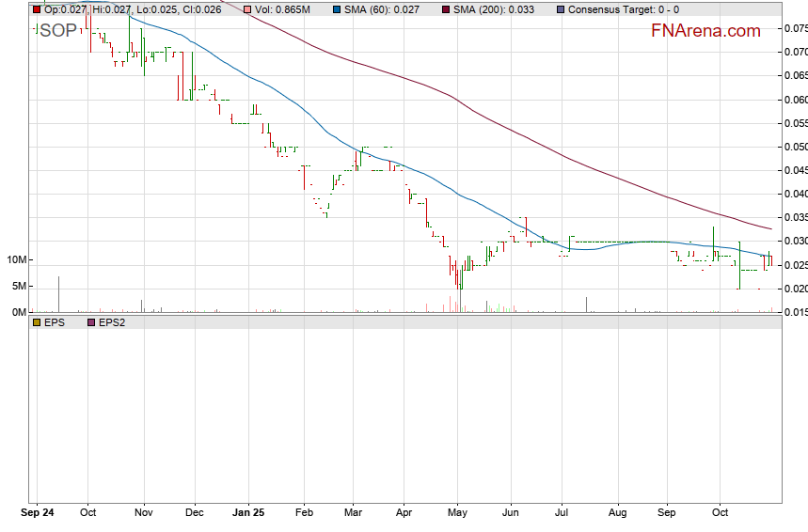The height and width of the screenshot is (532, 808).
Task: Click the Consensus Target legend swatch
Action: [x=561, y=9]
